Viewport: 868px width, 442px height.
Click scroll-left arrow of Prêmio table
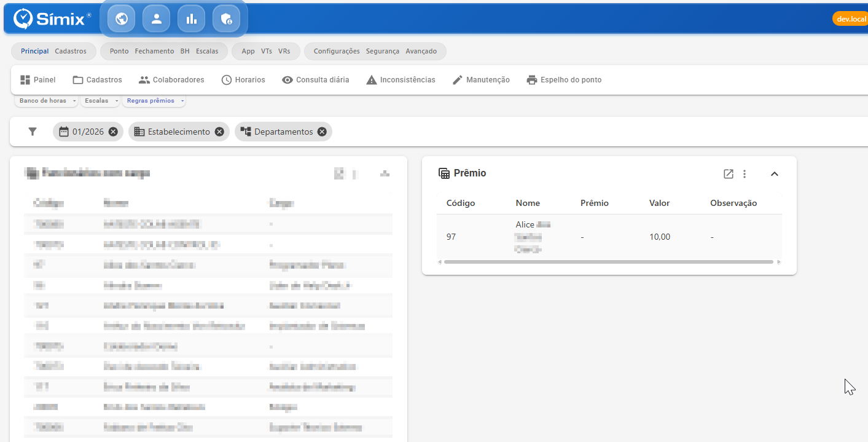pos(439,262)
